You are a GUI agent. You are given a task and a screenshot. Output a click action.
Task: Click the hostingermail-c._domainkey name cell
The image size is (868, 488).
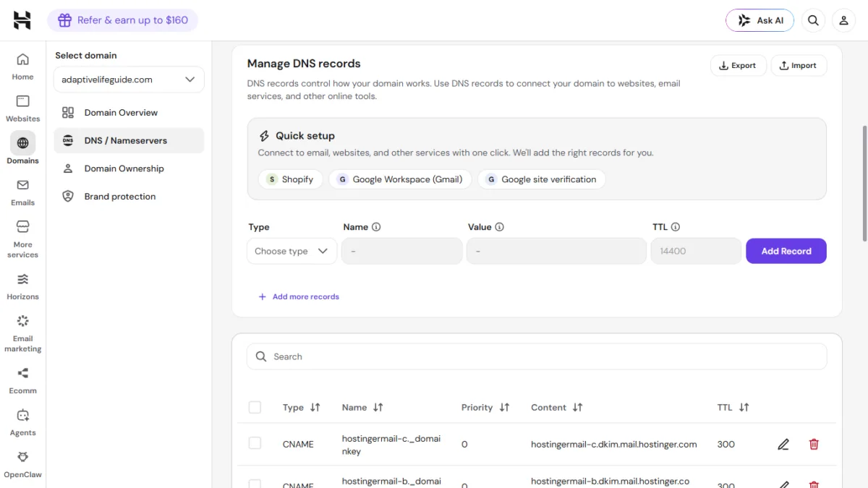391,445
